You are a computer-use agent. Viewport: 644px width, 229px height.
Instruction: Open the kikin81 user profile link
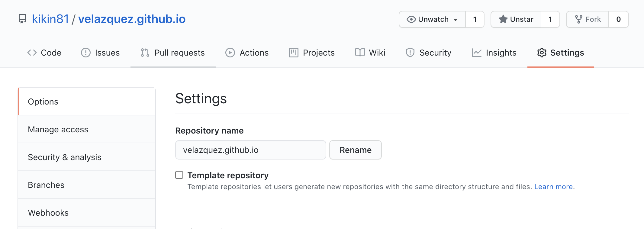coord(50,19)
